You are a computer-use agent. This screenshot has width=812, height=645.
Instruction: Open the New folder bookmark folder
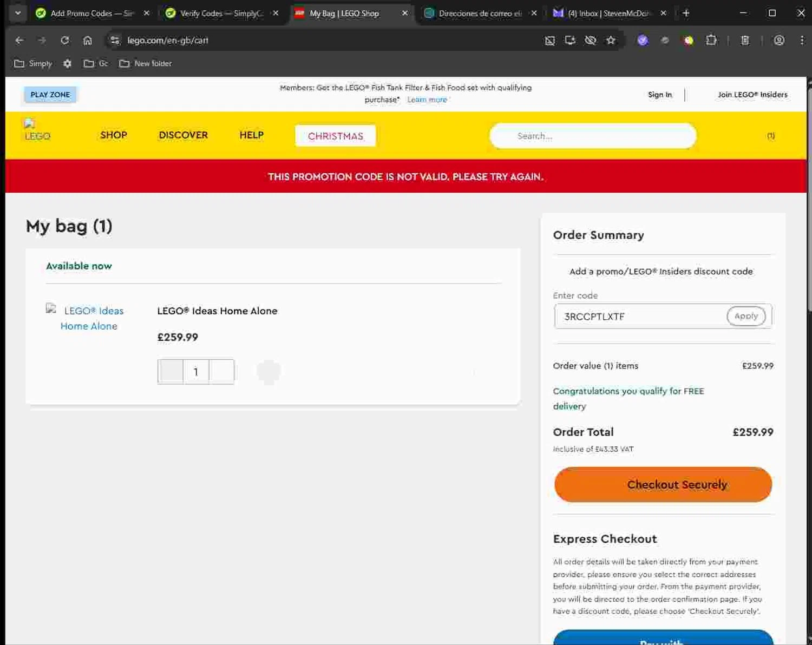pyautogui.click(x=146, y=63)
